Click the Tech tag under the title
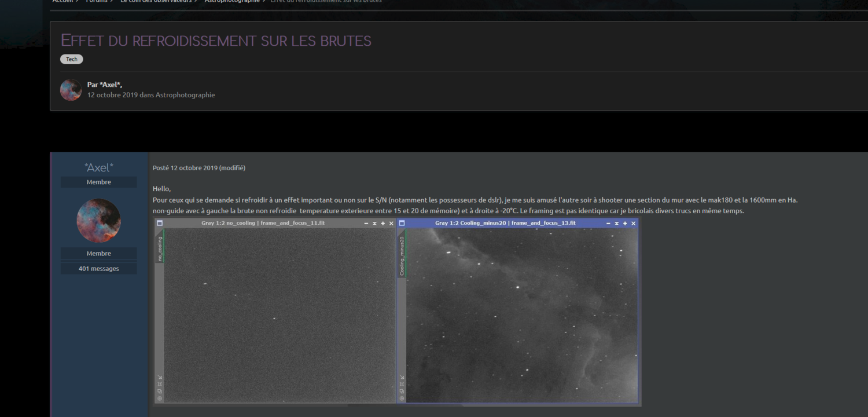The image size is (868, 417). tap(72, 59)
